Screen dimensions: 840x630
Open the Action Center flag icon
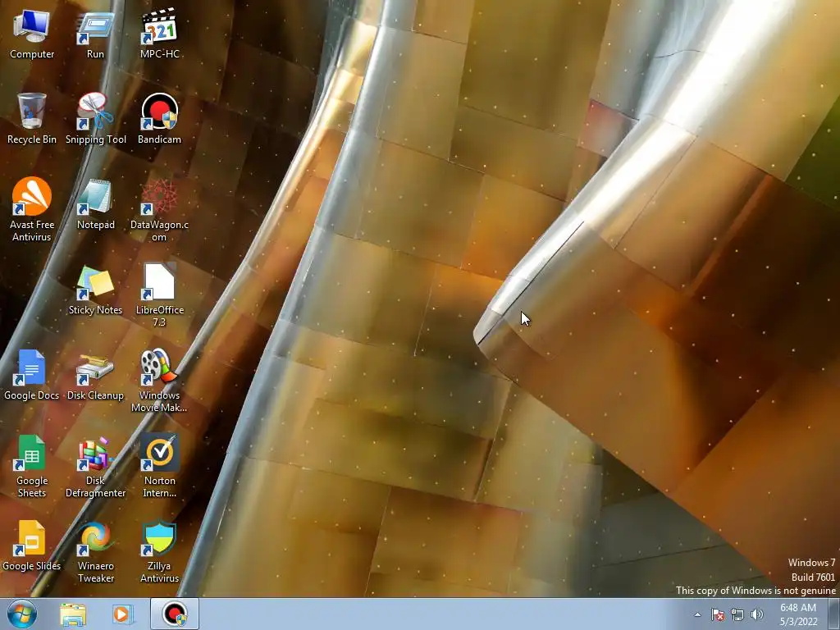click(x=717, y=614)
